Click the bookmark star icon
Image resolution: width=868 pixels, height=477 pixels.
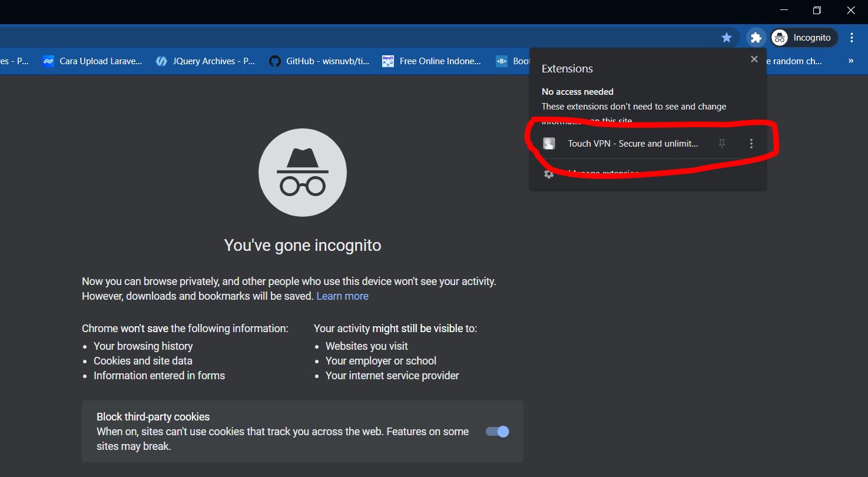click(x=727, y=37)
